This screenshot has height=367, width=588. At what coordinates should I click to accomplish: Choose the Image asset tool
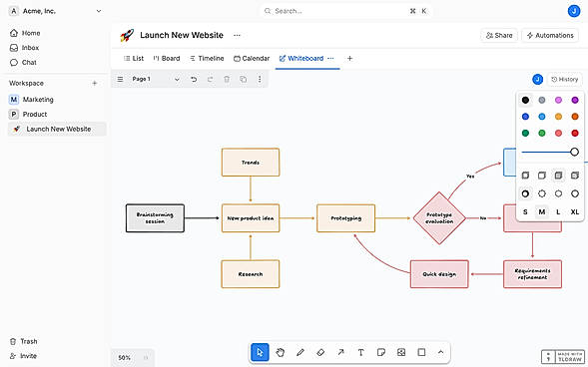point(401,352)
